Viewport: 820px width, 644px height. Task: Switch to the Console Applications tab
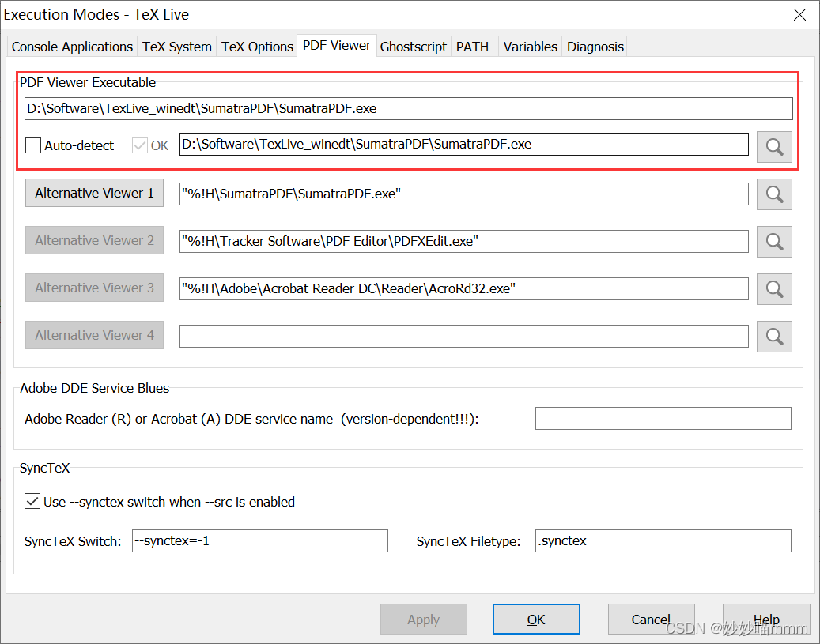pyautogui.click(x=71, y=47)
